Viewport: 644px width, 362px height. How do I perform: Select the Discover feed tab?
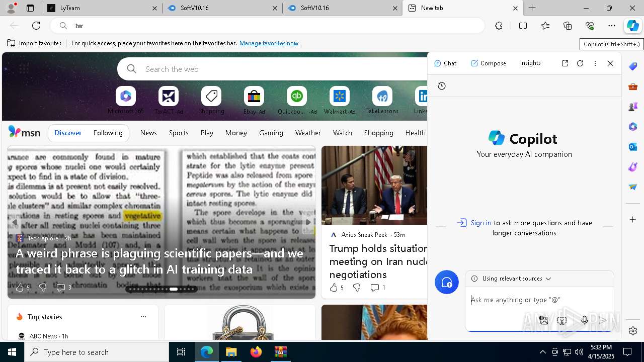(68, 133)
